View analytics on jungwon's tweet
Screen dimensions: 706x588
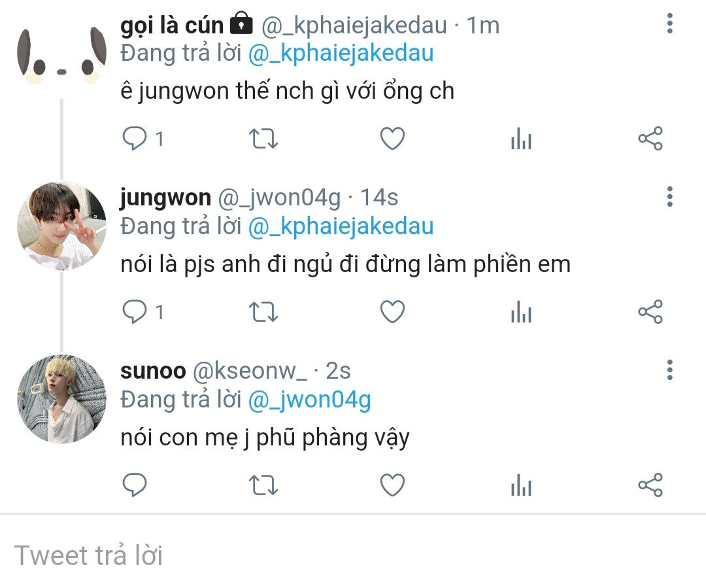522,312
